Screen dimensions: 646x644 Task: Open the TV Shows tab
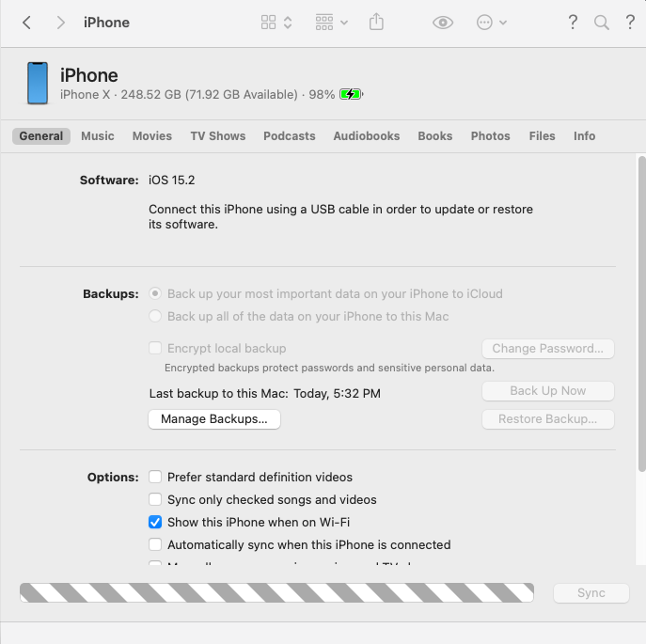coord(218,136)
